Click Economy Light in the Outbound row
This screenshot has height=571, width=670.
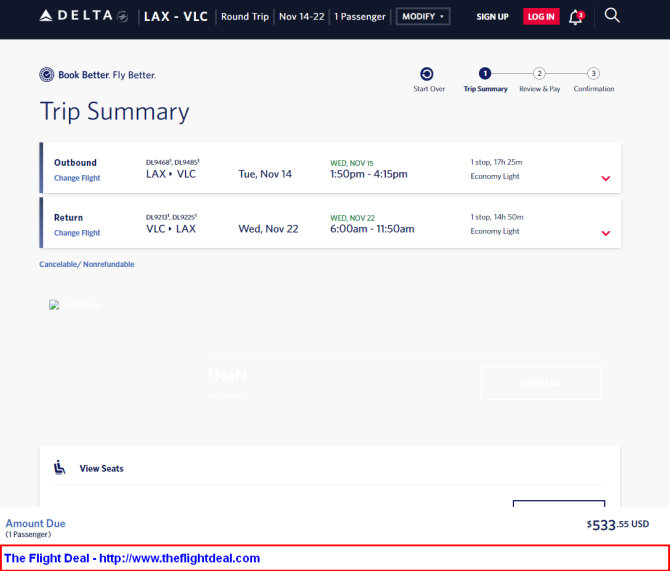pyautogui.click(x=495, y=176)
